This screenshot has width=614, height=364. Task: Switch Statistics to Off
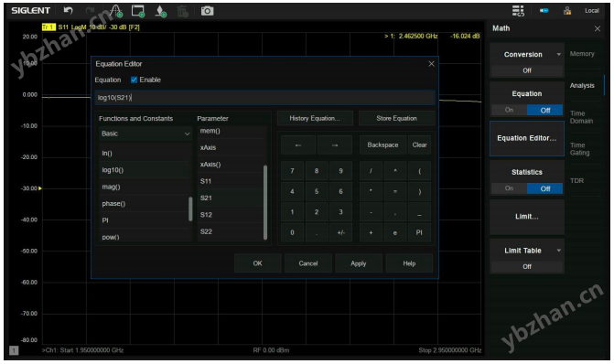[x=545, y=188]
